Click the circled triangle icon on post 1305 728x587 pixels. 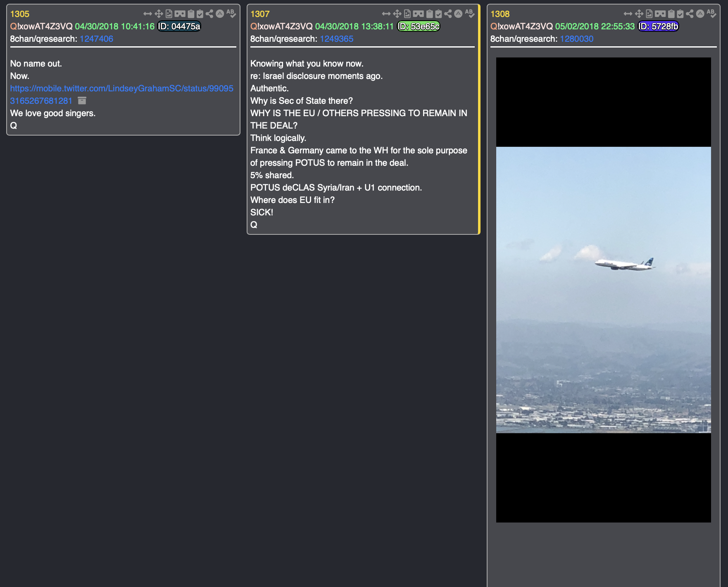pyautogui.click(x=220, y=14)
